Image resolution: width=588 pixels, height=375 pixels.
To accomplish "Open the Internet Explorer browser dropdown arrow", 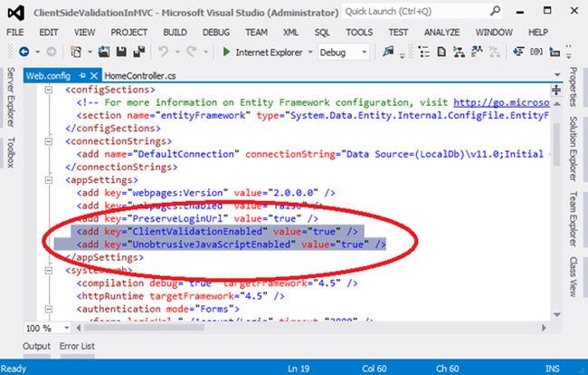I will 310,52.
